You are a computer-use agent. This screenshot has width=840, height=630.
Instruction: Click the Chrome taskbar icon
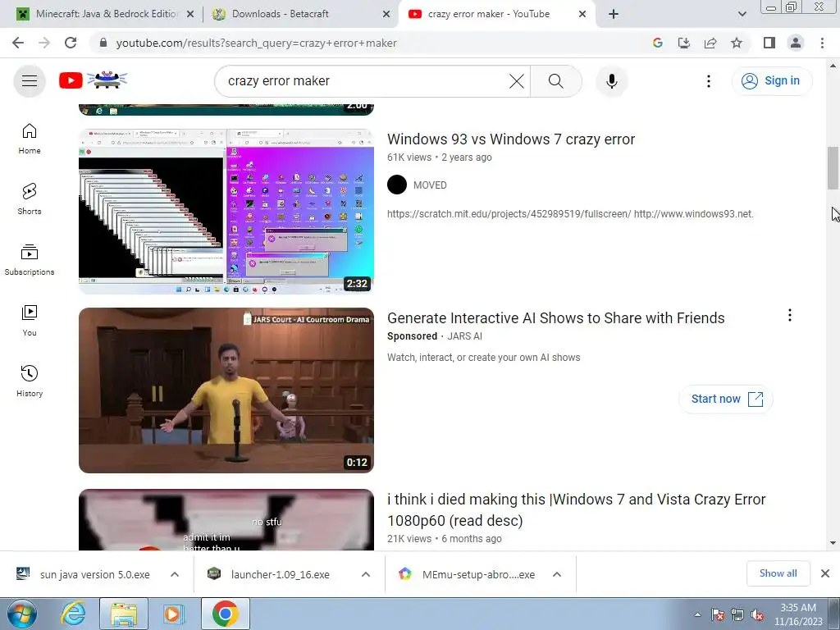click(x=225, y=614)
